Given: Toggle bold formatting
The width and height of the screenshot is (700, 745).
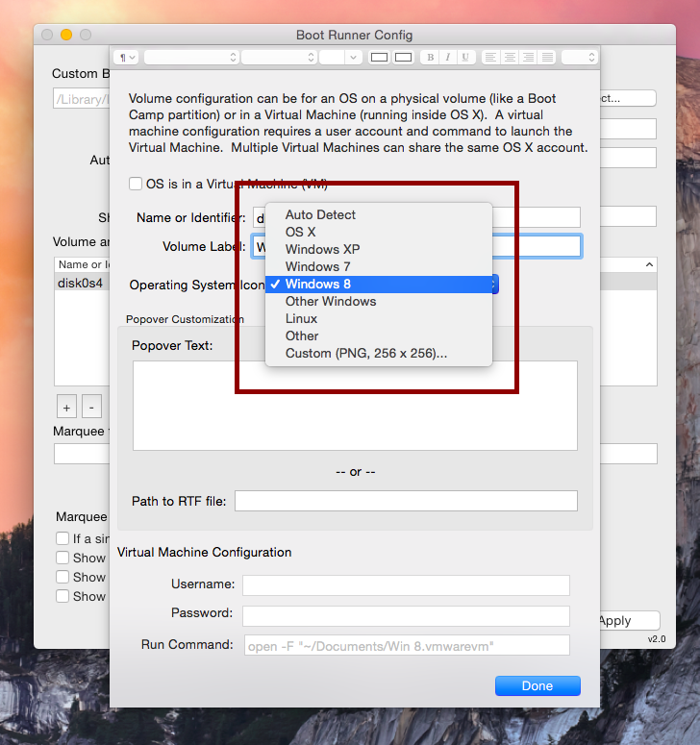Looking at the screenshot, I should [x=430, y=58].
